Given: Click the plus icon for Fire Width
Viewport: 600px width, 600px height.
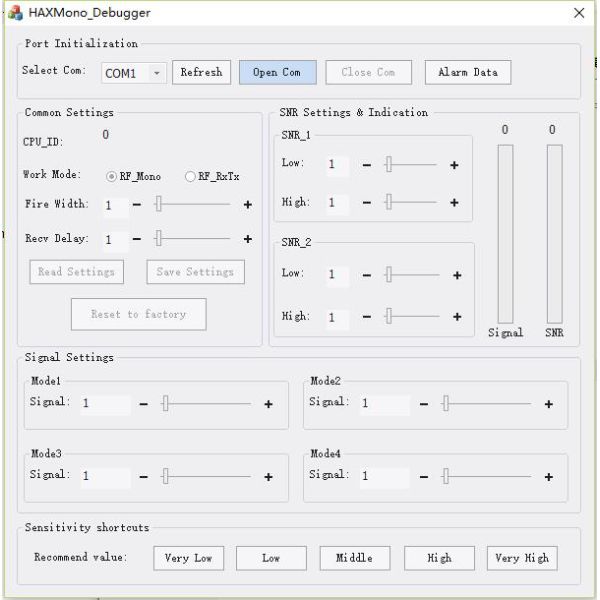Looking at the screenshot, I should click(248, 205).
